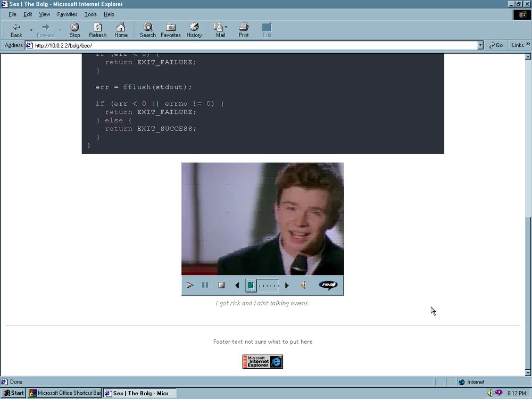Mute audio with RealPlayer speaker icon
Image resolution: width=532 pixels, height=399 pixels.
point(304,285)
